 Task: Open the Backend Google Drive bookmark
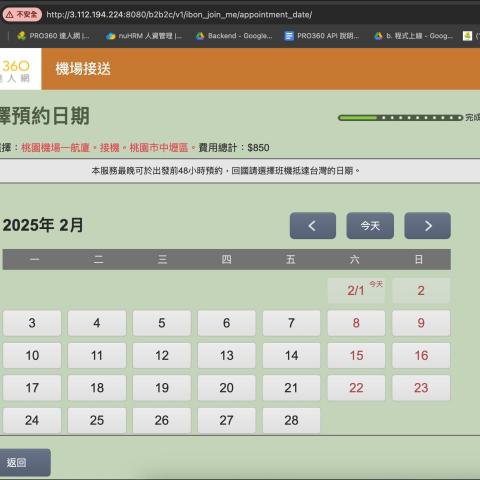(x=234, y=36)
